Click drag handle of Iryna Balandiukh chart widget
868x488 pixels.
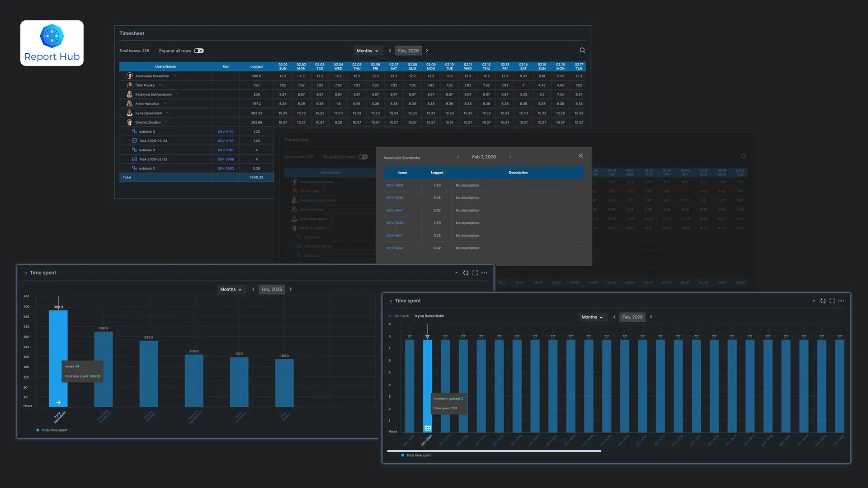(x=391, y=301)
